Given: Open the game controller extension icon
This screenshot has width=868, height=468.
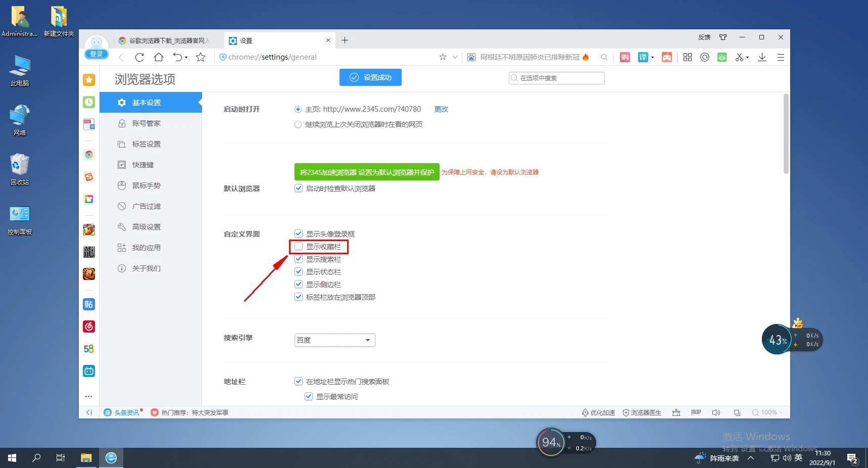Looking at the screenshot, I should point(667,57).
